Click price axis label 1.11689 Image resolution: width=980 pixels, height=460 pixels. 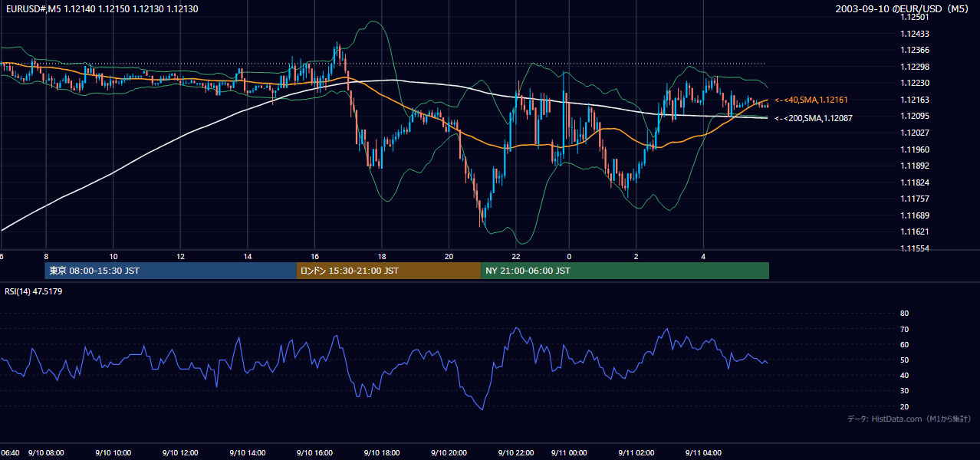tap(914, 215)
